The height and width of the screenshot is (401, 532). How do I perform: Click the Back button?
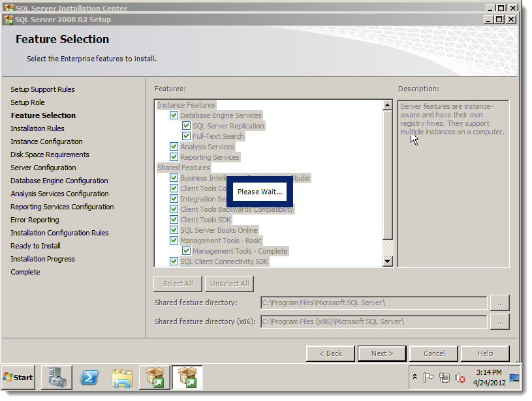pyautogui.click(x=330, y=353)
